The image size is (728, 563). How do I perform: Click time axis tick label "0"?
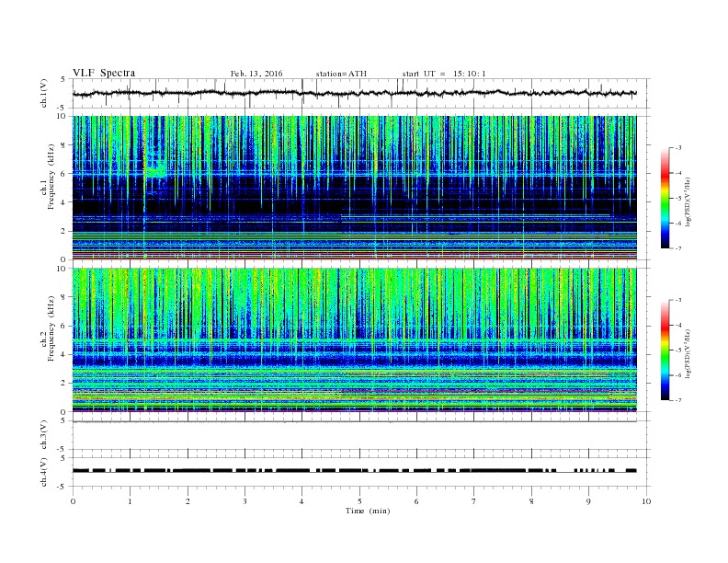(73, 501)
